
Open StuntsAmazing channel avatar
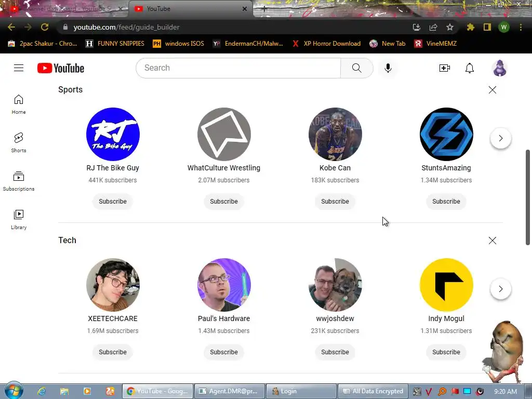pyautogui.click(x=446, y=134)
